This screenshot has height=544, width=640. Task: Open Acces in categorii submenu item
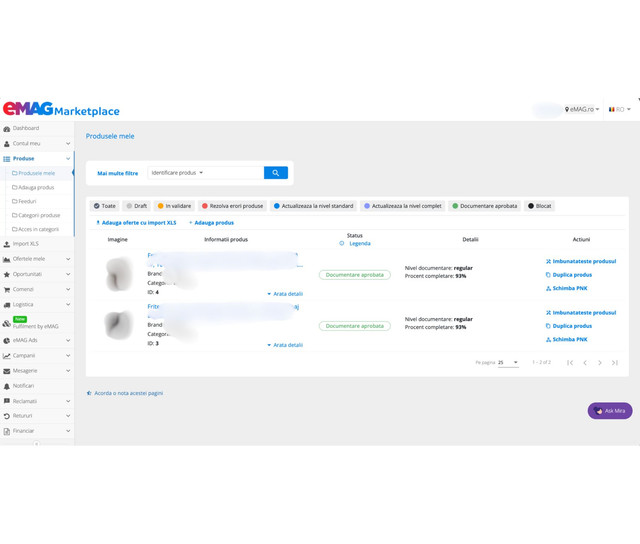36,229
